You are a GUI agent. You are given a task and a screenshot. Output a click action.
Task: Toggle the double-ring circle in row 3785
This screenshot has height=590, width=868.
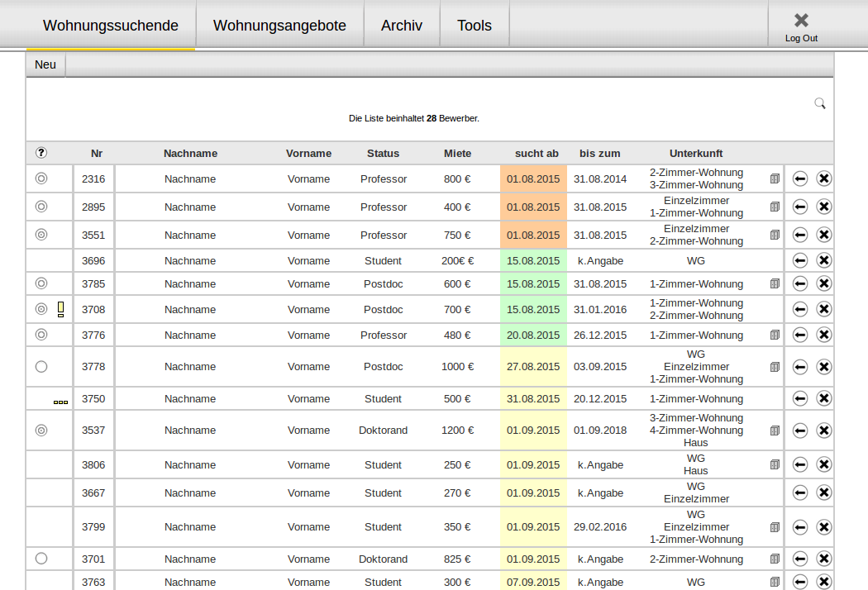[41, 283]
